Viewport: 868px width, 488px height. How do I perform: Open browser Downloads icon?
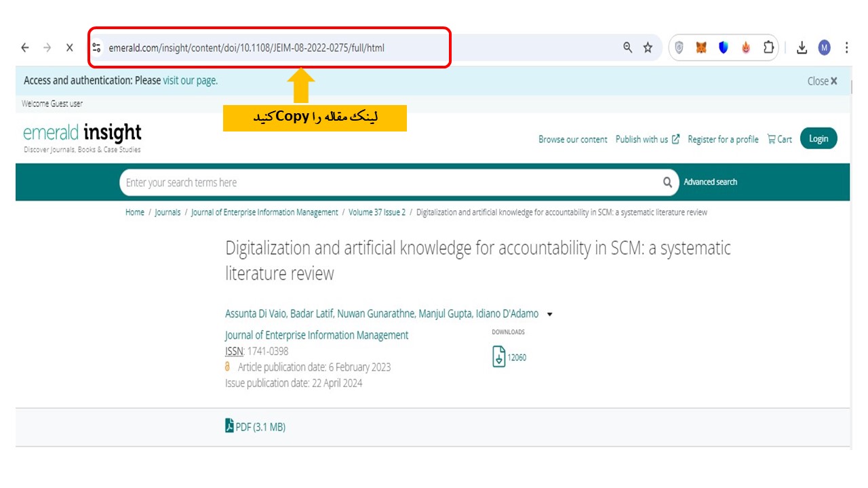click(x=802, y=47)
